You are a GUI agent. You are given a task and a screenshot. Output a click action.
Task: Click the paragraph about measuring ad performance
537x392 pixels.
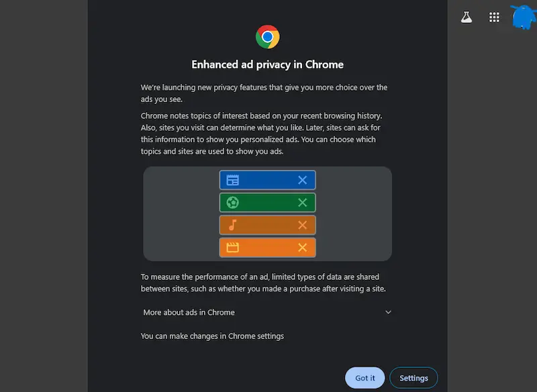tap(263, 283)
